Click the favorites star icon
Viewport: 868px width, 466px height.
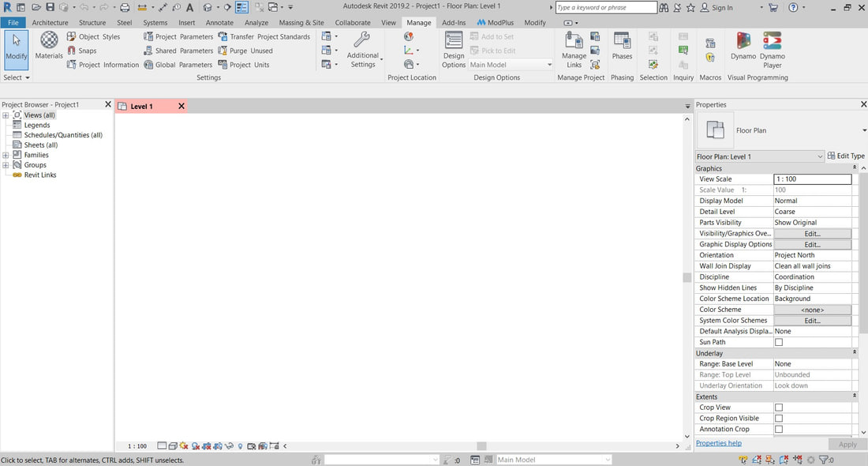691,7
